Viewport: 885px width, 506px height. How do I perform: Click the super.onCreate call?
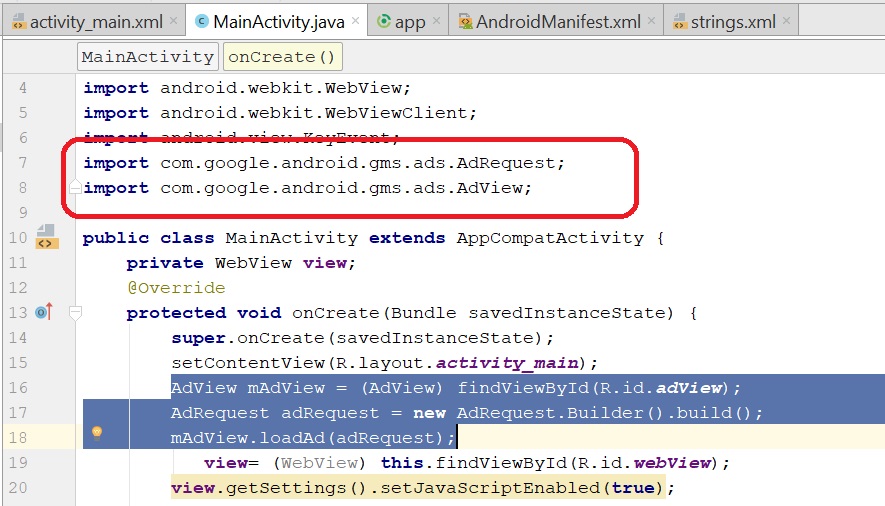pos(362,338)
